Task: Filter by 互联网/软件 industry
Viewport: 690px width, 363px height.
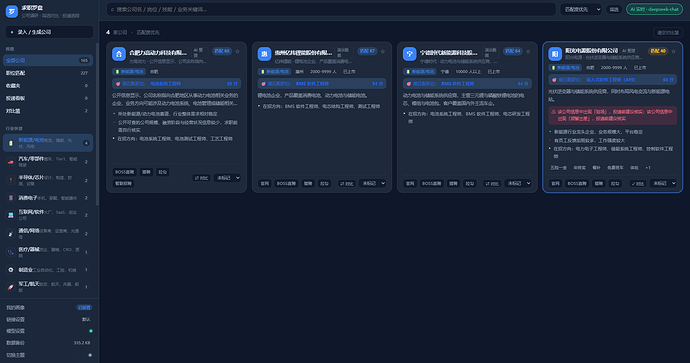Action: tap(48, 215)
